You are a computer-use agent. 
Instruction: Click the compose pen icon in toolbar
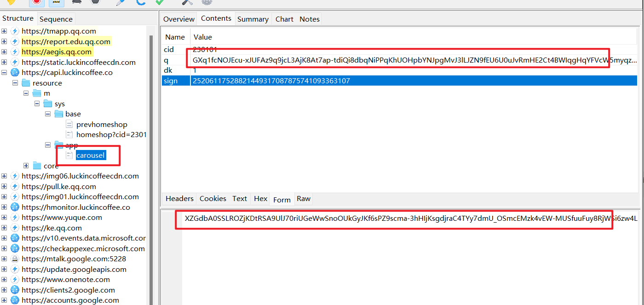tap(121, 2)
